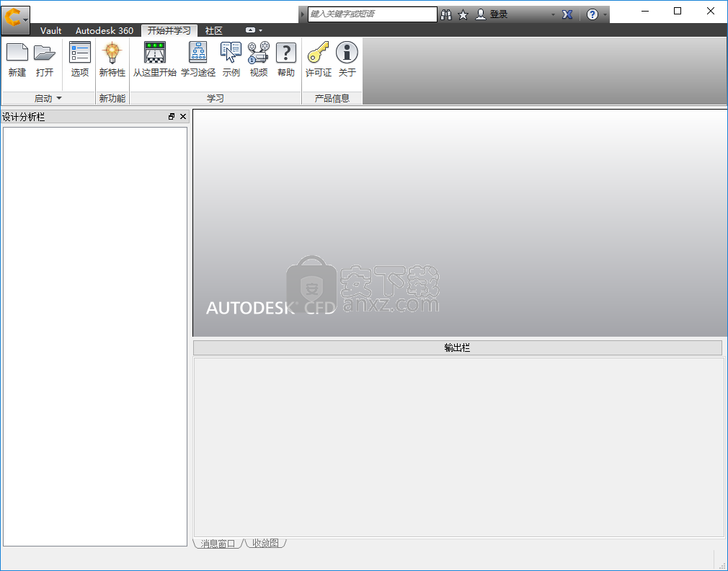The image size is (728, 571).
Task: Click the 帮助 help ribbon icon
Action: click(286, 53)
